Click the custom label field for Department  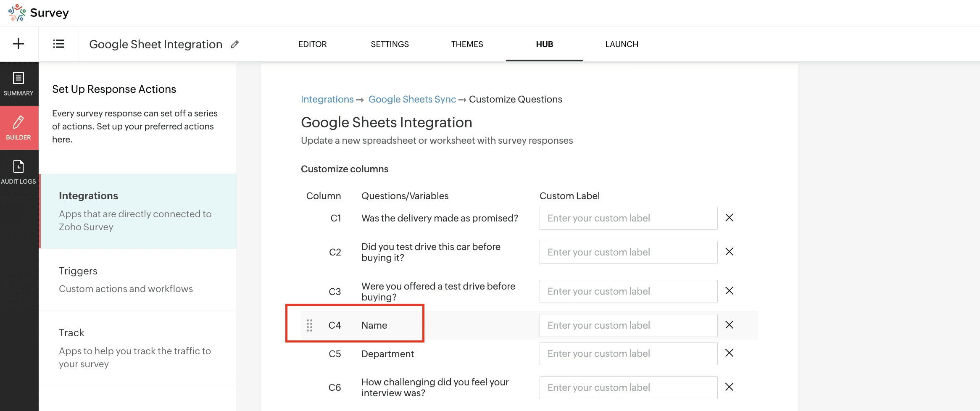(x=628, y=353)
